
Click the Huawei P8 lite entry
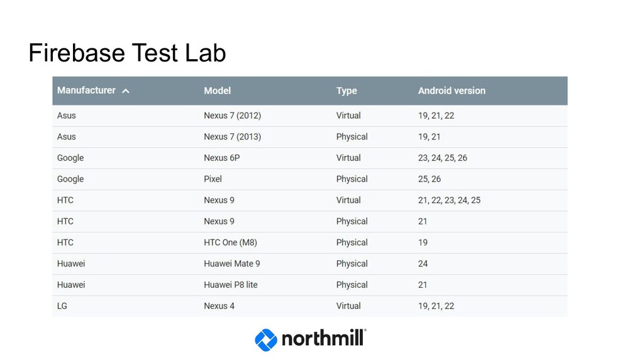pos(230,285)
